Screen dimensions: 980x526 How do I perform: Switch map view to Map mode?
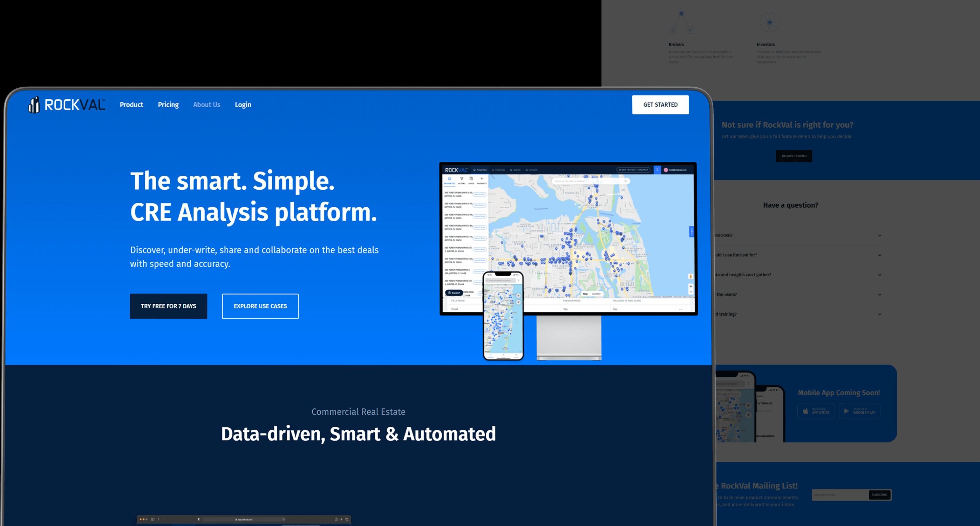coord(585,294)
